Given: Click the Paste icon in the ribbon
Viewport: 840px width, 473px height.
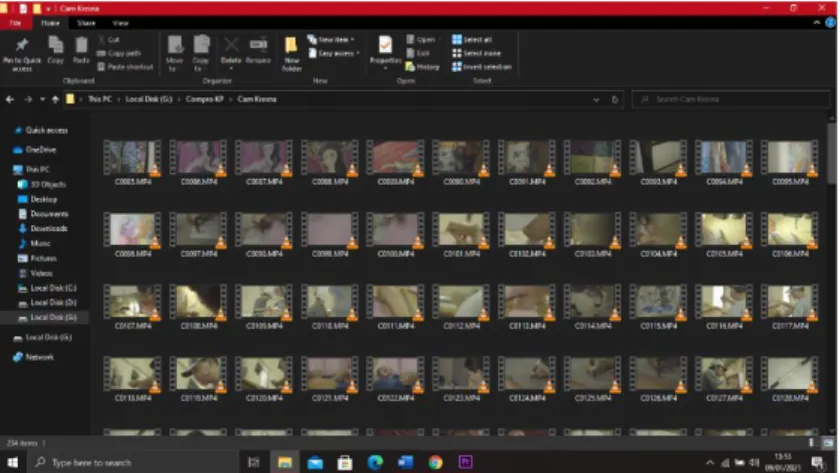Looking at the screenshot, I should coord(81,45).
